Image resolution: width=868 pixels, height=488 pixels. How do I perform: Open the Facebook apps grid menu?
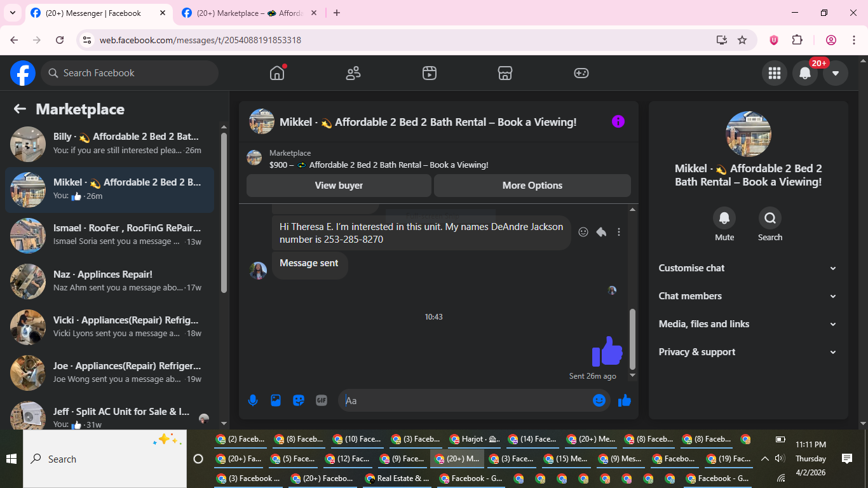point(775,73)
